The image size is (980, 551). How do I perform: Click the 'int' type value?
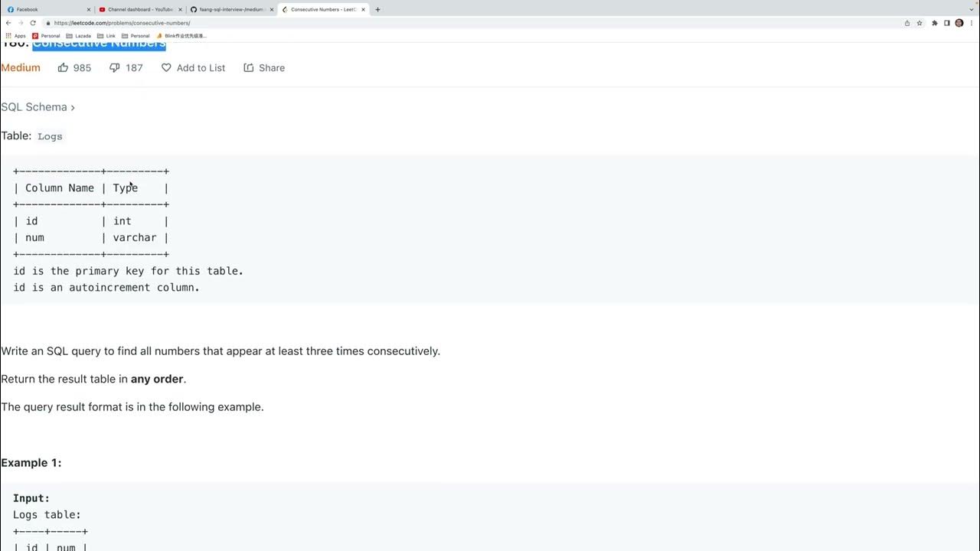[x=122, y=220]
